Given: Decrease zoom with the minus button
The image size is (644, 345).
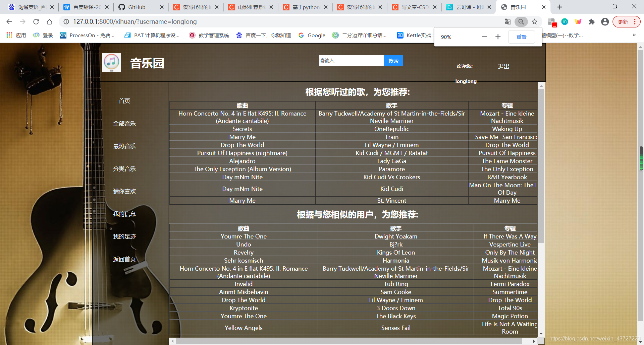Looking at the screenshot, I should pyautogui.click(x=484, y=37).
